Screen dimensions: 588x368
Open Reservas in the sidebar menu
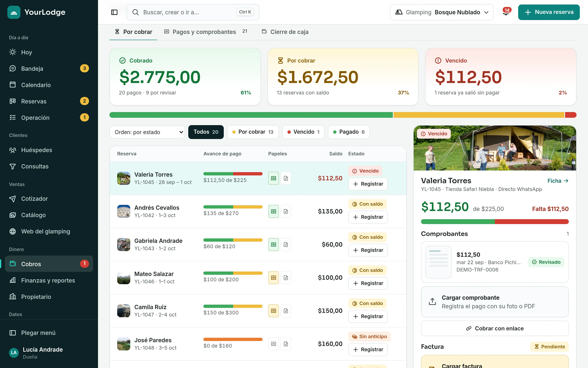(49, 101)
